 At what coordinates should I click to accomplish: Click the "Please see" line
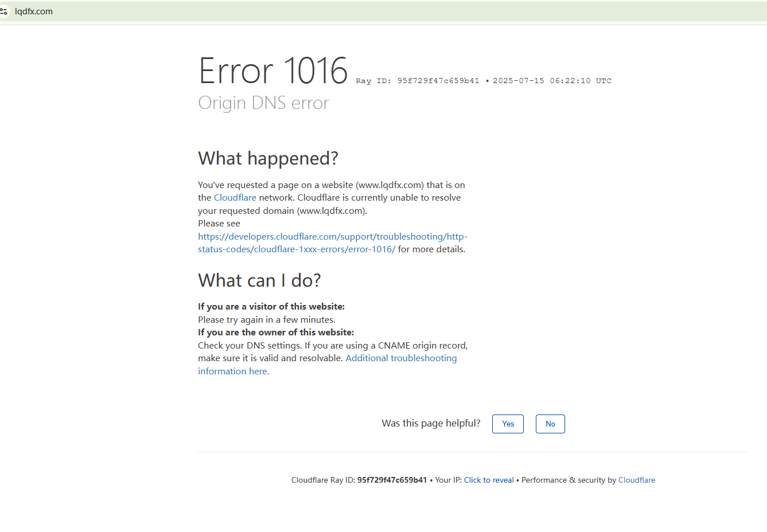point(219,224)
